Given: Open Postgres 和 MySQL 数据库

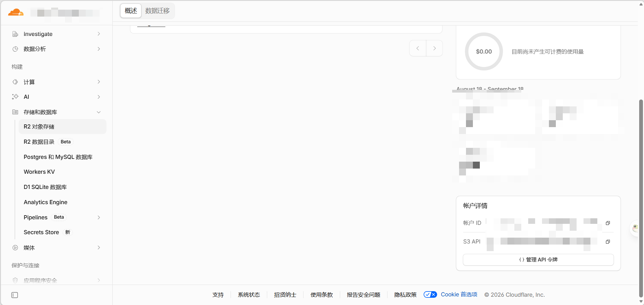Looking at the screenshot, I should point(63,157).
